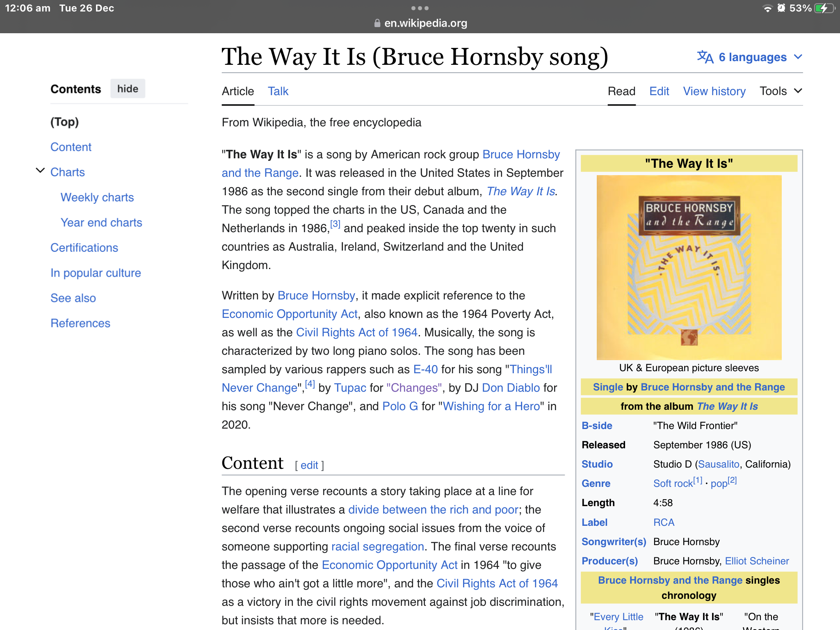The height and width of the screenshot is (630, 840).
Task: Tap the three-dot multitasking icon
Action: click(420, 8)
